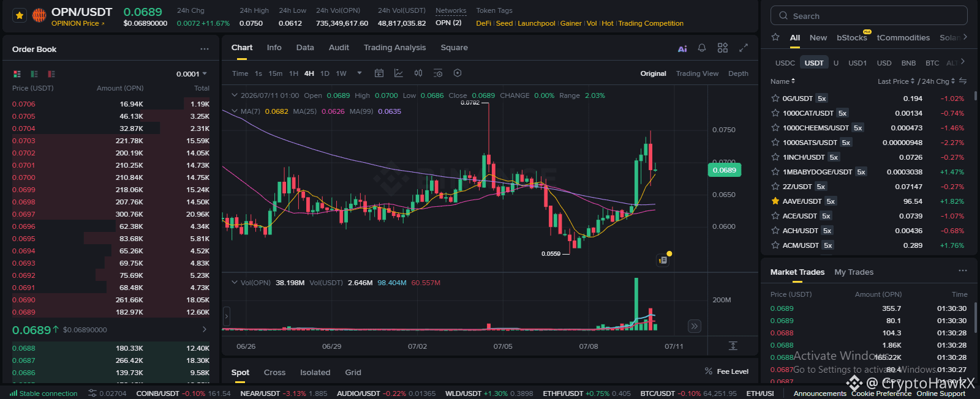Screen dimensions: 980x399
Task: Expand the left chart drawing toolbar
Action: coord(226,316)
